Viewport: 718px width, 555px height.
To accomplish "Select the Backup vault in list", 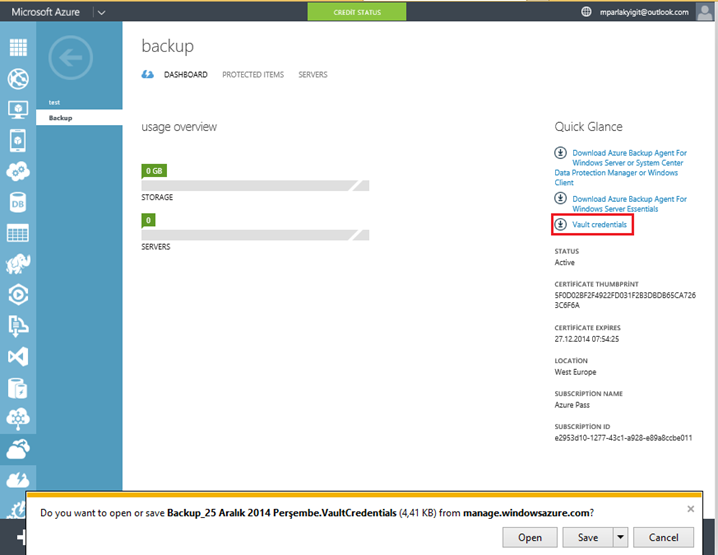I will [x=79, y=118].
